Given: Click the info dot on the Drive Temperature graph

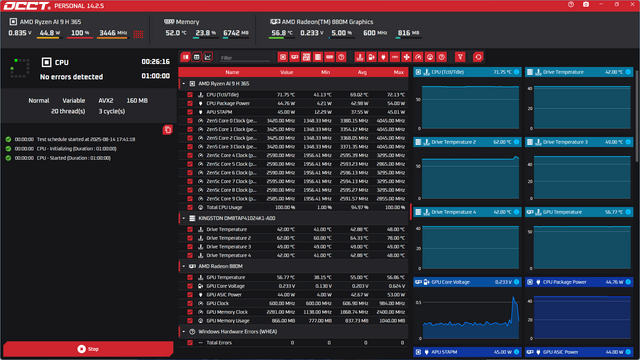Looking at the screenshot, I should [x=628, y=72].
